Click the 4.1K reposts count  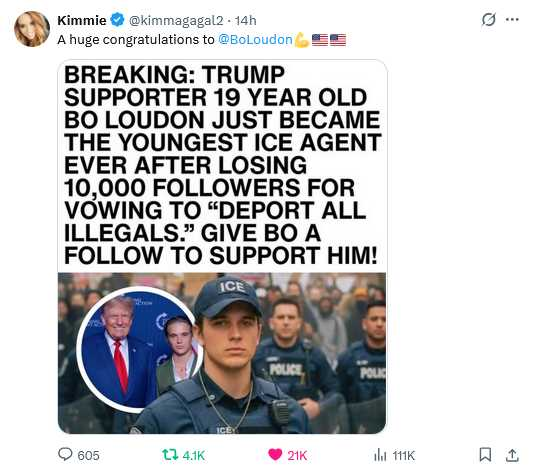[194, 456]
